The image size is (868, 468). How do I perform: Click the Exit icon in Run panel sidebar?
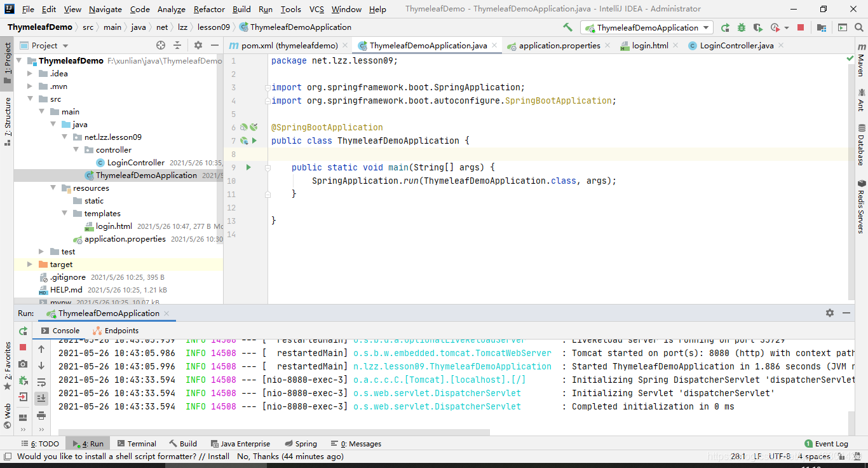(x=23, y=397)
